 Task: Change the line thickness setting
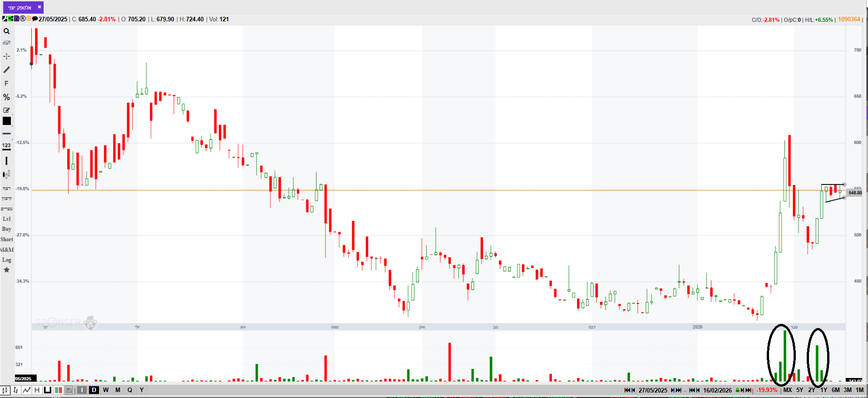point(6,134)
